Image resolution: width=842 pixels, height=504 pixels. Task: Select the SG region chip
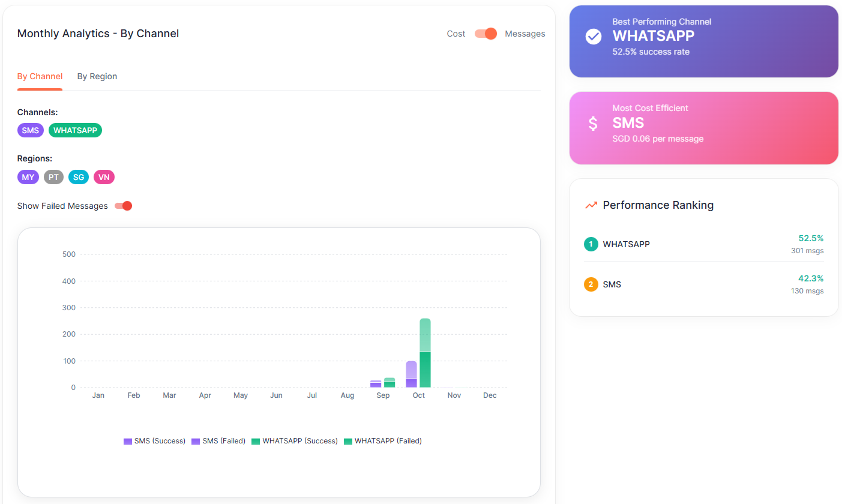click(79, 177)
